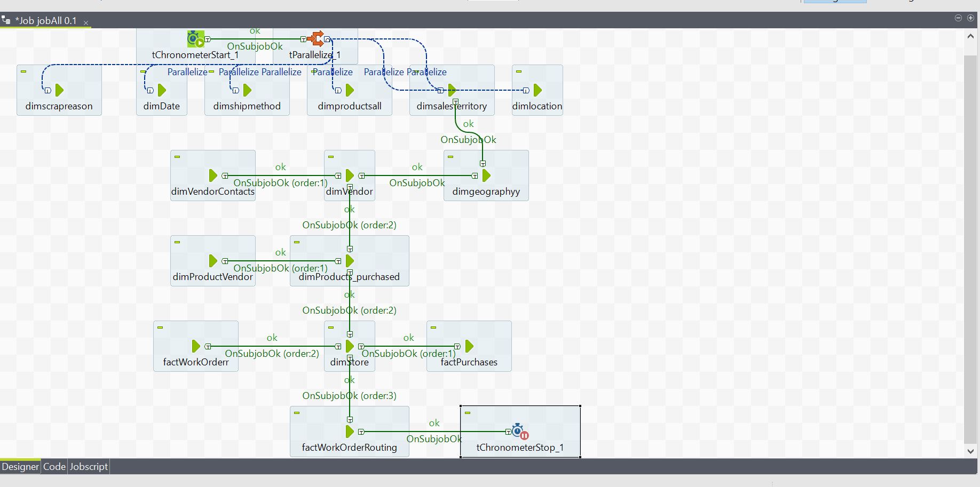Click the vertical scrollbar down arrow

coord(970,451)
